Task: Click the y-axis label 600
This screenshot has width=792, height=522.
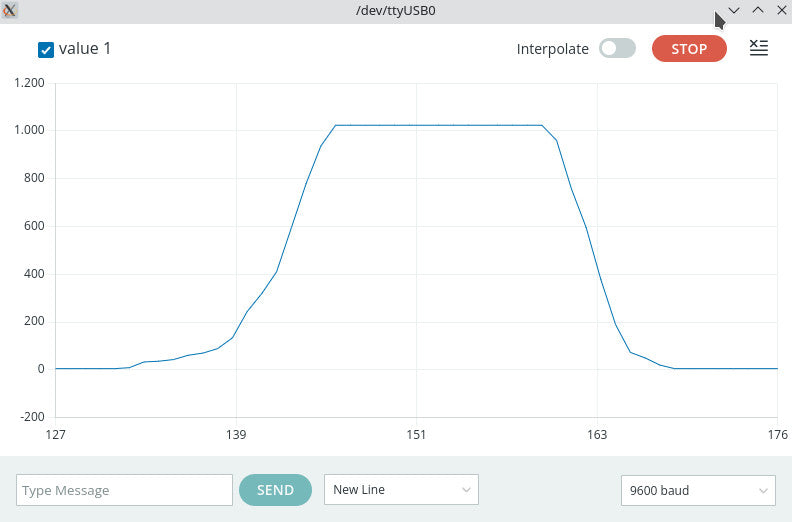Action: 34,226
